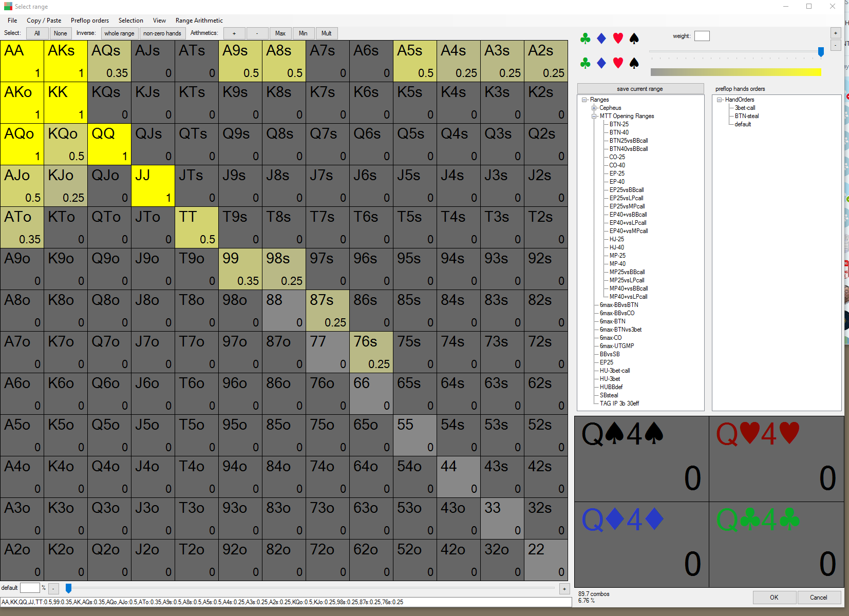Increase default percent with the plus button
Viewport: 849px width, 616px height.
[x=564, y=589]
